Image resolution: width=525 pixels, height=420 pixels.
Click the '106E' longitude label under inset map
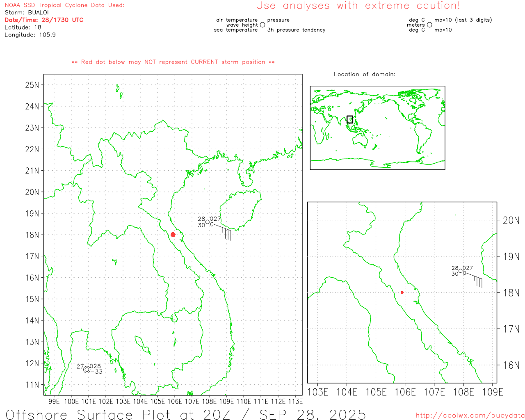point(405,392)
